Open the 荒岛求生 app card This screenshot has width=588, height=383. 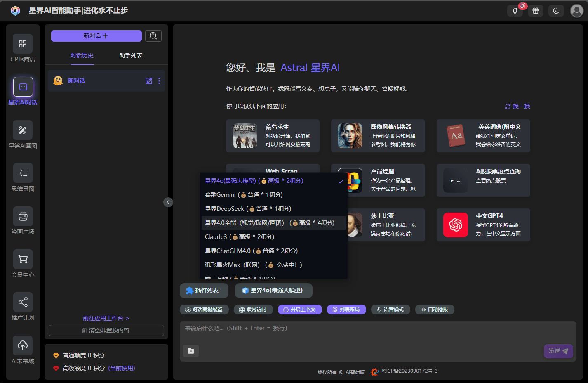click(273, 136)
